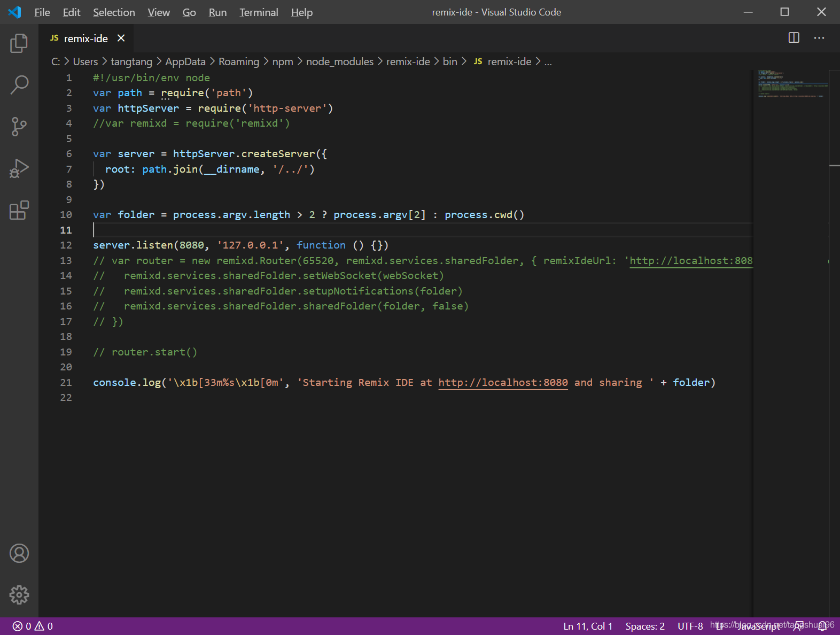840x635 pixels.
Task: Click the commented remixd require line
Action: click(x=191, y=123)
